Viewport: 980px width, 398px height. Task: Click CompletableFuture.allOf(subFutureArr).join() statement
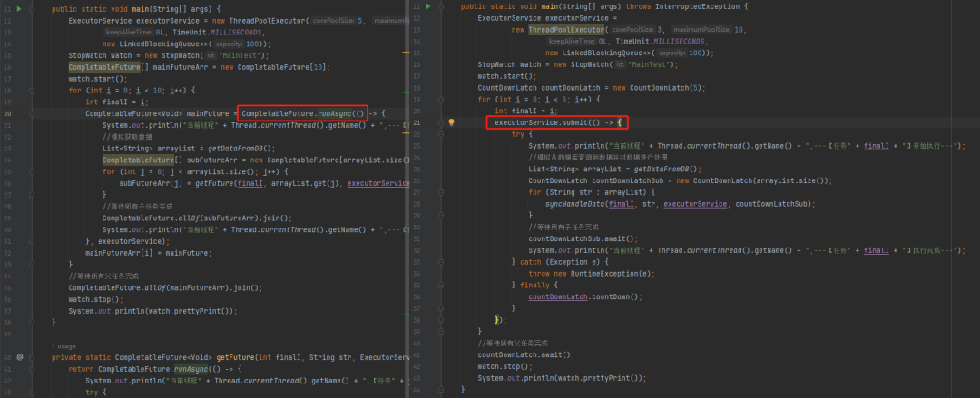click(x=198, y=218)
